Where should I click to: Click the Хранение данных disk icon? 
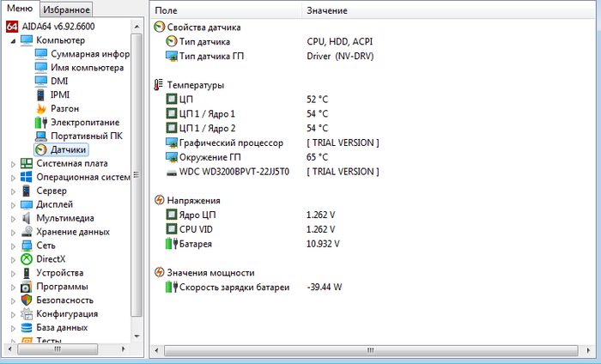(x=27, y=232)
